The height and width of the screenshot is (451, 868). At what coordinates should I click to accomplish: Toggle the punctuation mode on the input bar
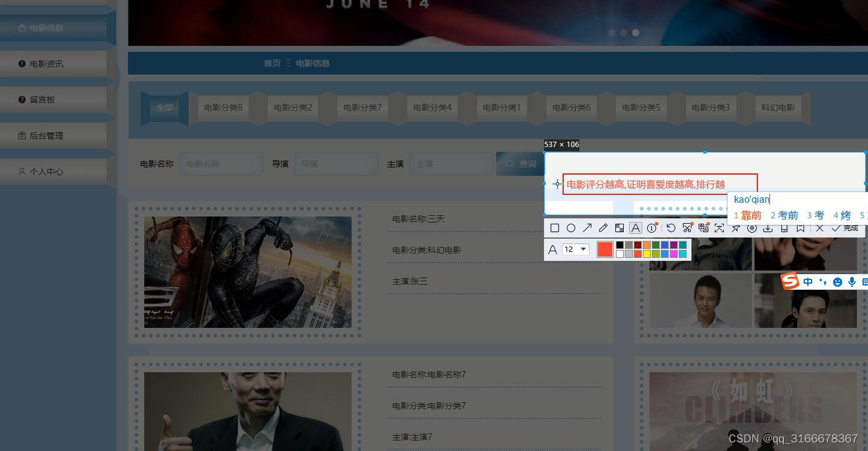coord(823,282)
